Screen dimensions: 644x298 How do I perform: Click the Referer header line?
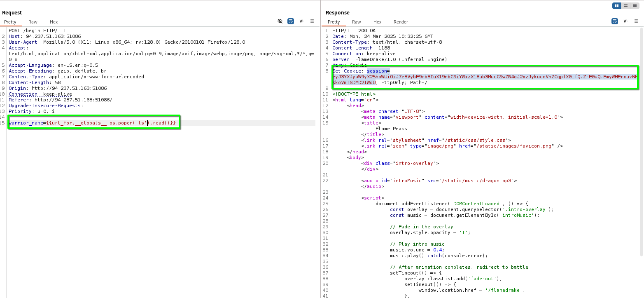pos(61,100)
